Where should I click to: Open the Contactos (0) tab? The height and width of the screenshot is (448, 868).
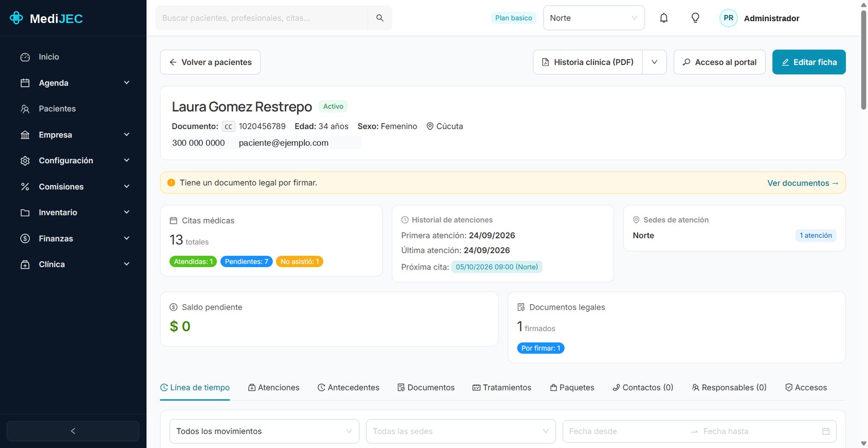643,388
